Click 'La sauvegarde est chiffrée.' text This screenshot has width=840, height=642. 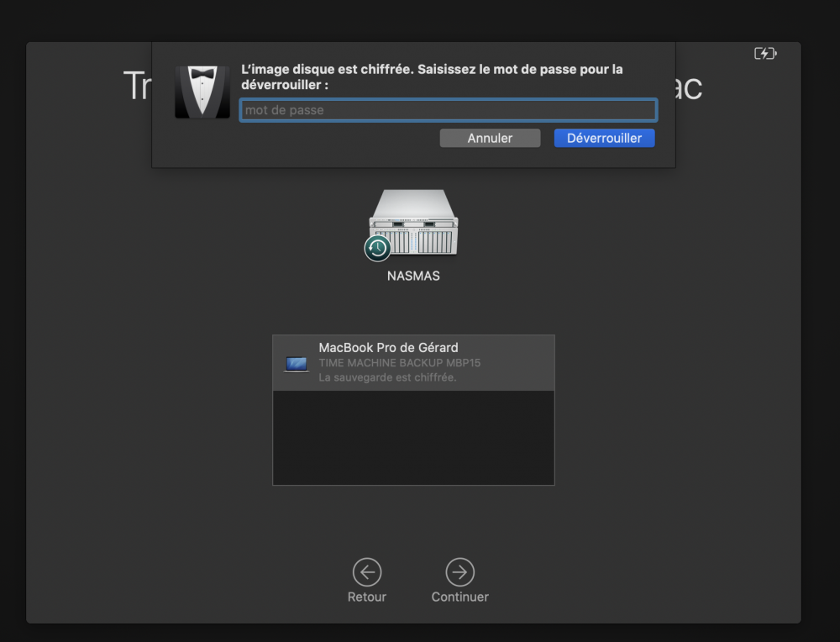pos(387,377)
